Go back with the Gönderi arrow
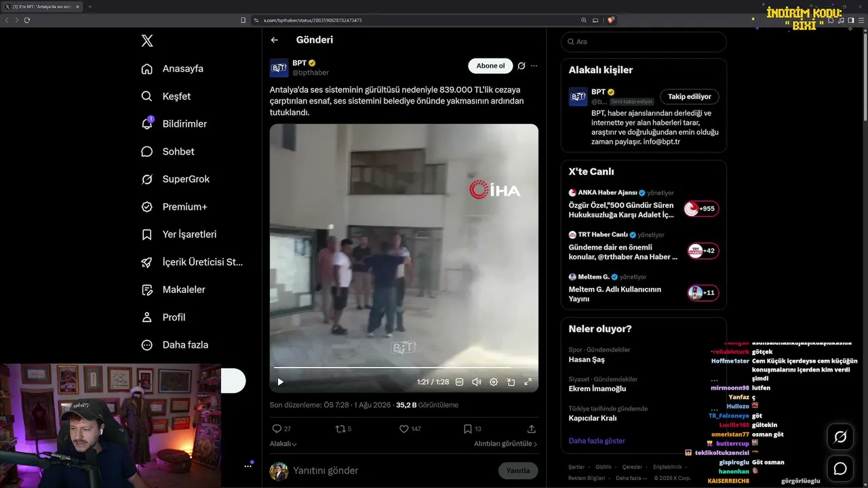Screen dimensions: 868x488 [275, 40]
